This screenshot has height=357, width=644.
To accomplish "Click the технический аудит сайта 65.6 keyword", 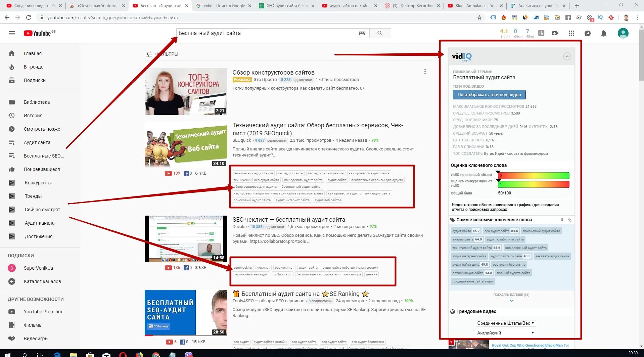I will click(x=476, y=248).
